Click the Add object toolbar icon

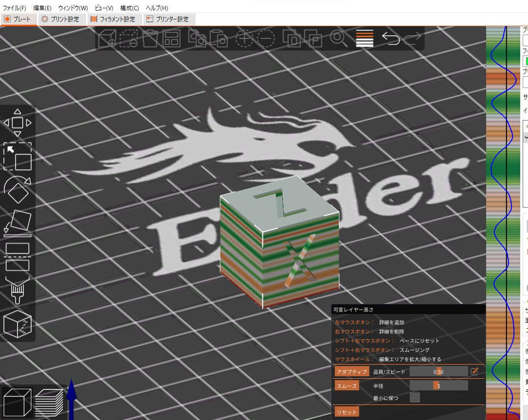tap(108, 38)
